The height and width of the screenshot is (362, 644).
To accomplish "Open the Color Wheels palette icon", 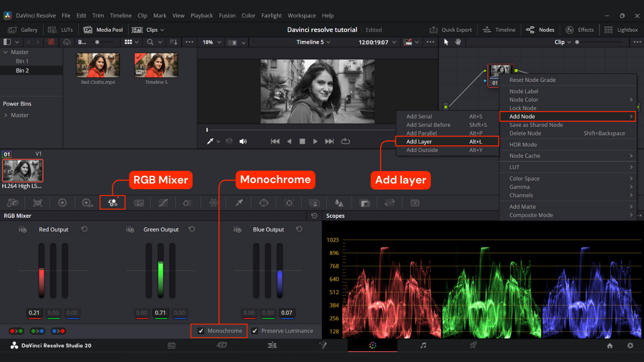I will pyautogui.click(x=62, y=203).
